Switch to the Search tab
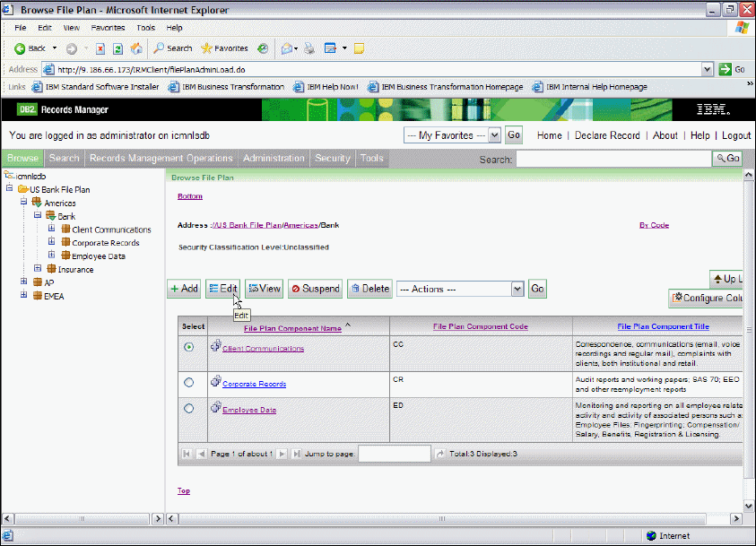This screenshot has height=546, width=756. 65,158
